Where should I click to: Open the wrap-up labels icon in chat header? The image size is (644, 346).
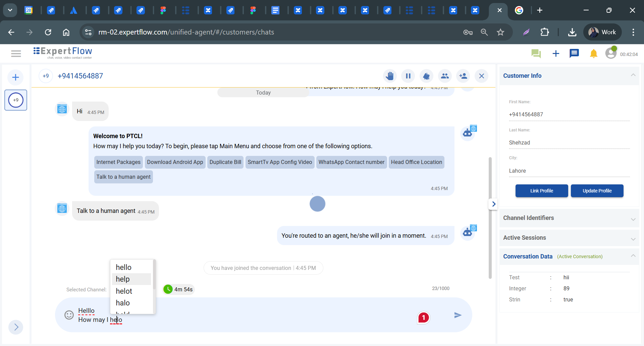coord(426,76)
